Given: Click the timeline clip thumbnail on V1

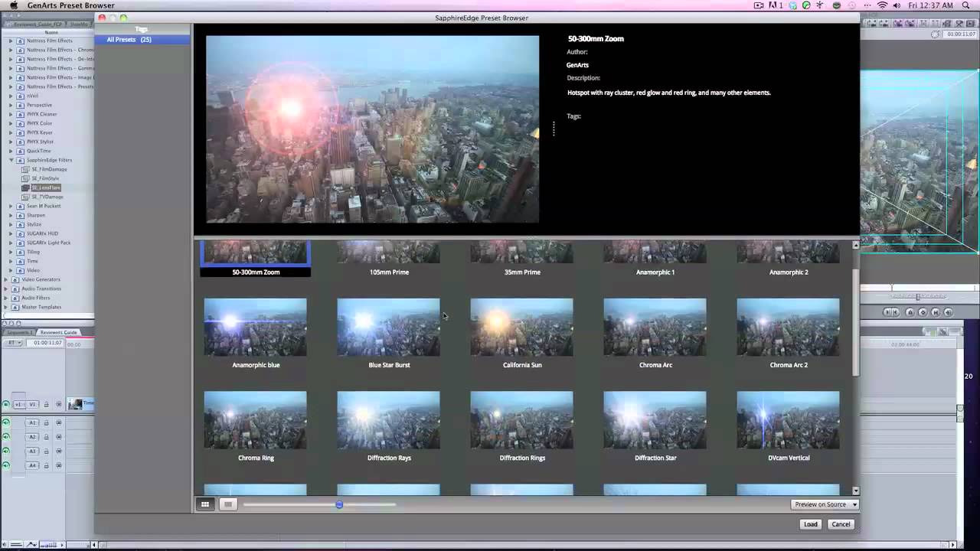Looking at the screenshot, I should click(x=75, y=404).
